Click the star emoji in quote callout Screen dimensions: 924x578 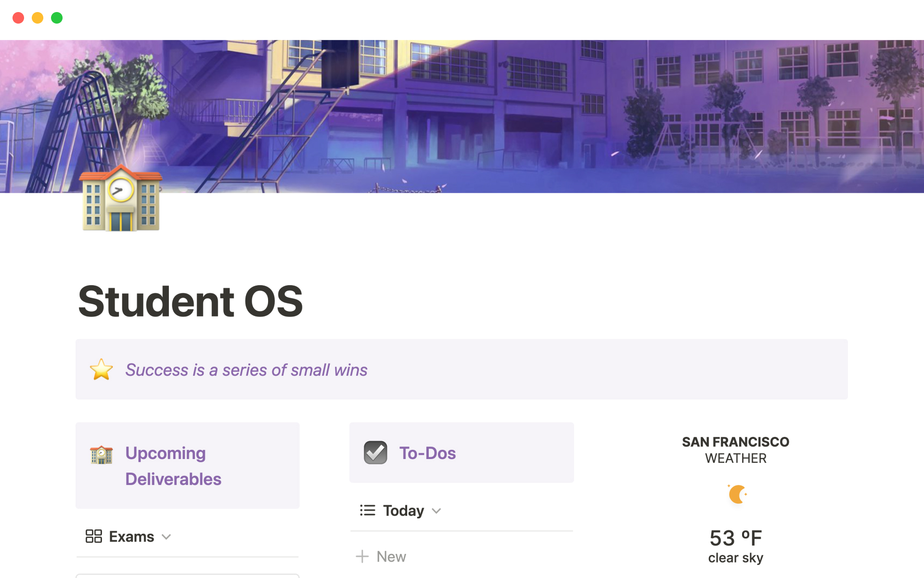click(x=101, y=369)
